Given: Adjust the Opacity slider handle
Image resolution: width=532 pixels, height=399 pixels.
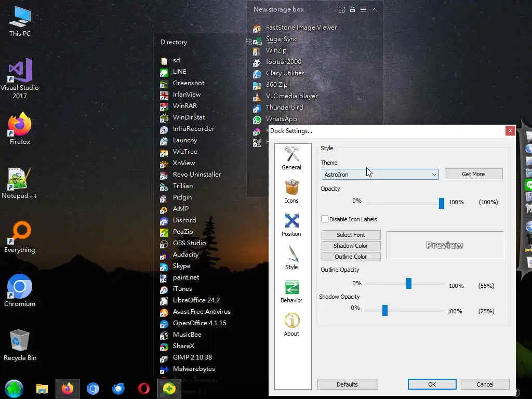Looking at the screenshot, I should [442, 203].
